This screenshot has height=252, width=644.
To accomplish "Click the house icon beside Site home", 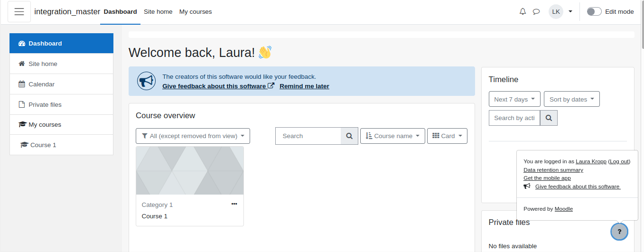I will [22, 64].
